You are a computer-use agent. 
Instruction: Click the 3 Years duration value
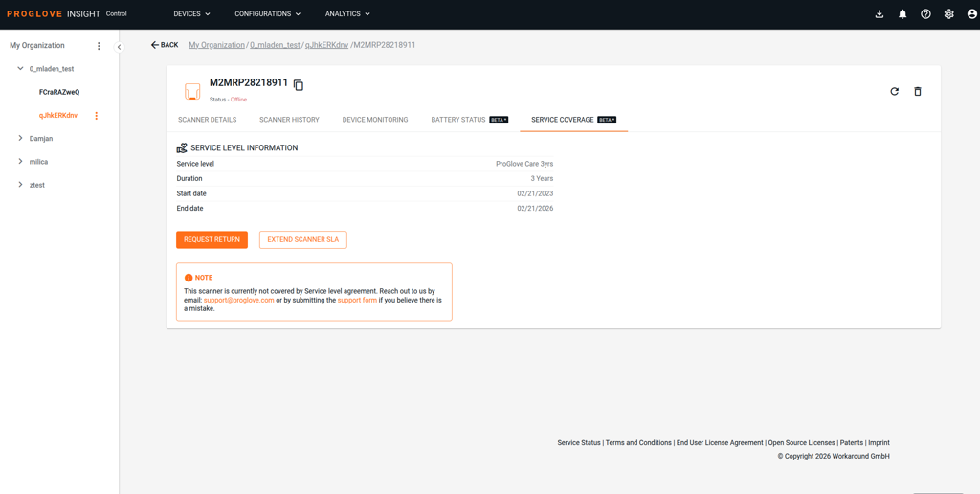(542, 178)
